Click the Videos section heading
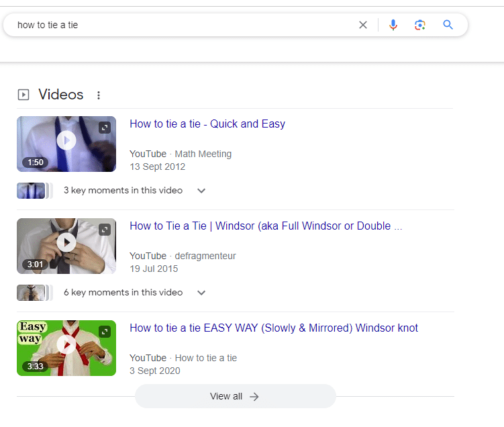 pyautogui.click(x=61, y=95)
